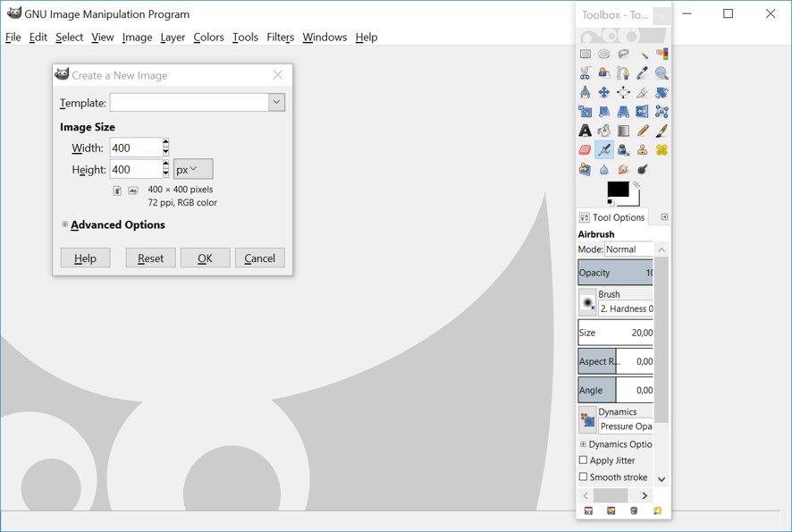This screenshot has height=532, width=792.
Task: Select the Crop tool
Action: pos(643,92)
